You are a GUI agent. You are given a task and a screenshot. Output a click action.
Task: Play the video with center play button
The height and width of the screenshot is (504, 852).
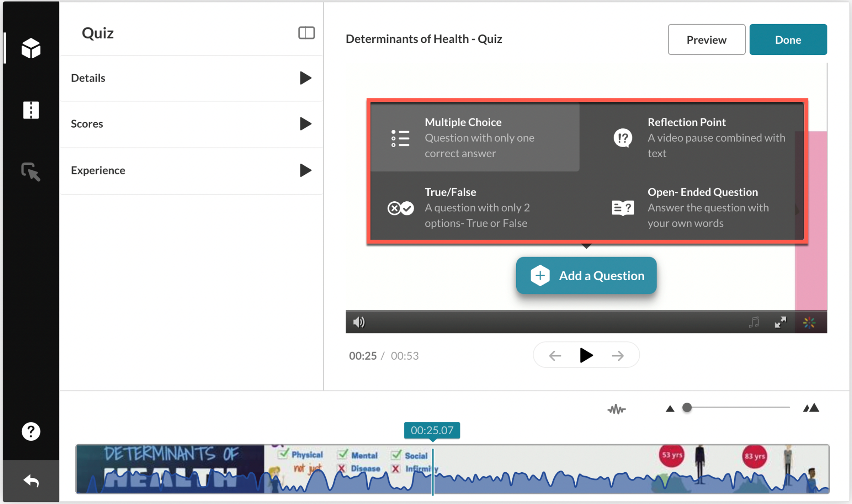[x=586, y=355]
